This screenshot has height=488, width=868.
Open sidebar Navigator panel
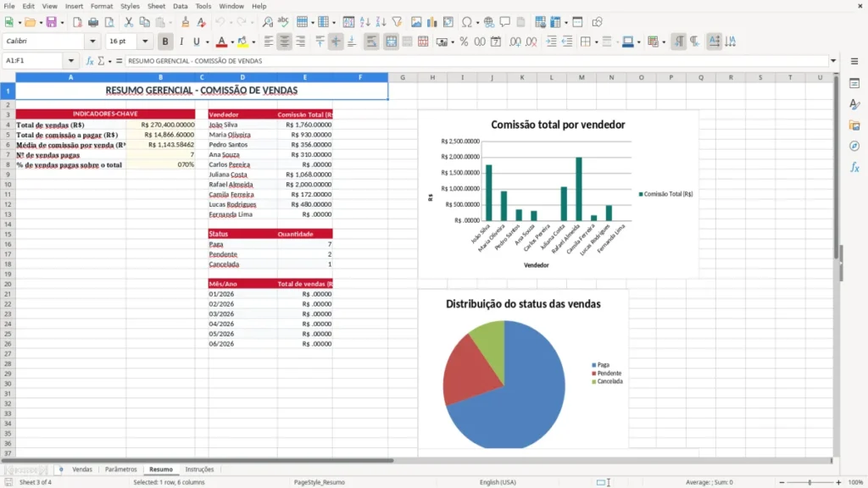click(x=854, y=146)
